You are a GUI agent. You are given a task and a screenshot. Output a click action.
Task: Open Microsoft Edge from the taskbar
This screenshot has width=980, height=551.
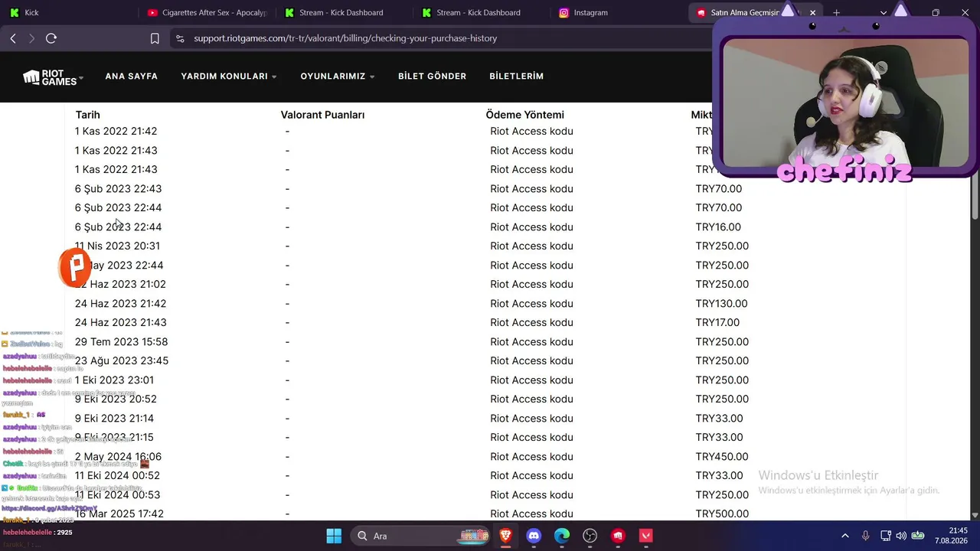pyautogui.click(x=562, y=536)
